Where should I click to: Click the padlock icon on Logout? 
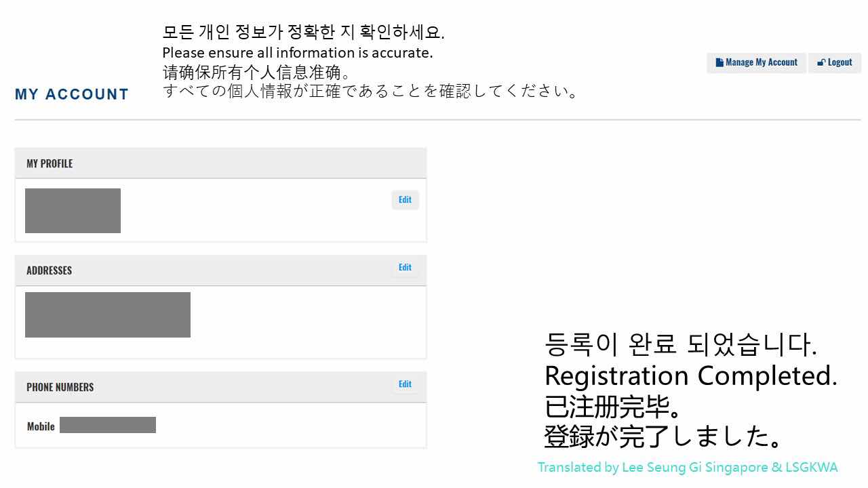[x=821, y=62]
